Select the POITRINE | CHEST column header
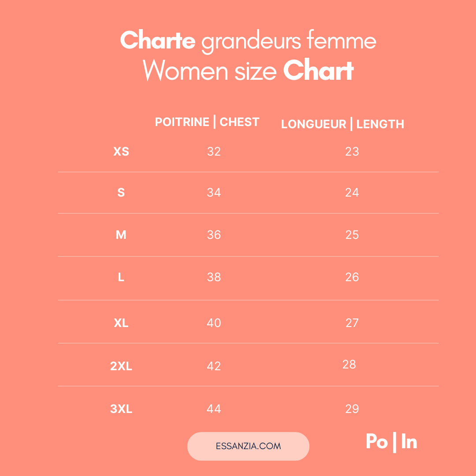The height and width of the screenshot is (476, 476). (207, 122)
